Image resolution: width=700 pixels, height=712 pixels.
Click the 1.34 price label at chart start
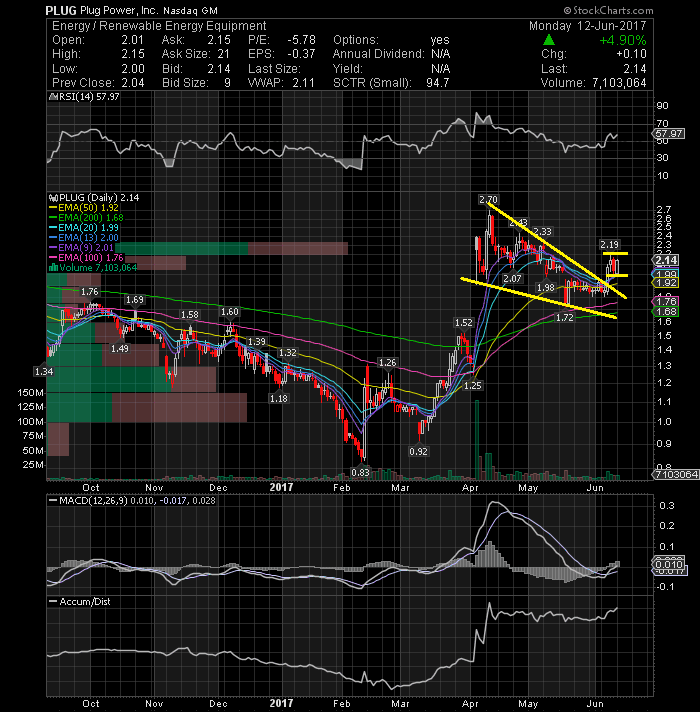point(44,371)
